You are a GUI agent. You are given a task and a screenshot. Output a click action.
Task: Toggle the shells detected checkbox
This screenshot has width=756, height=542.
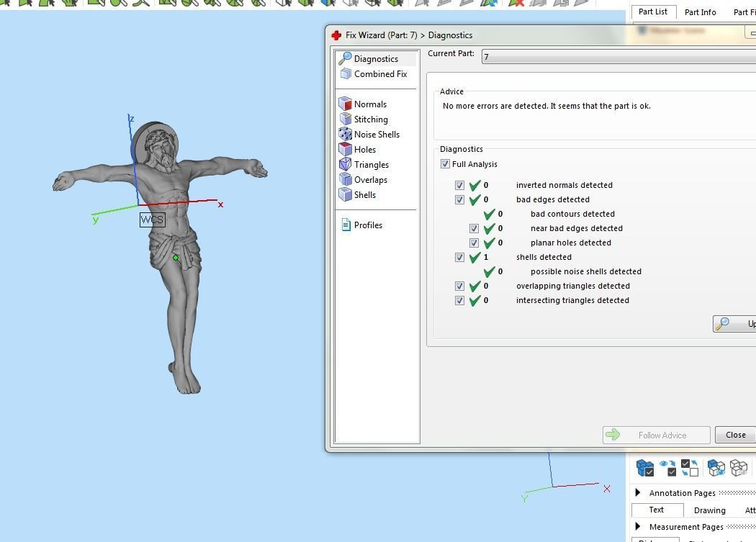[x=459, y=258]
